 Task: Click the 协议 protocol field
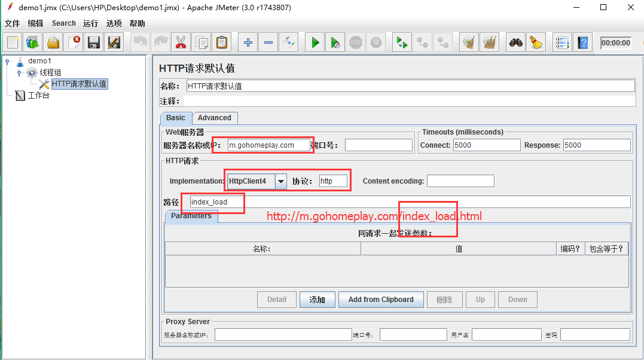click(333, 181)
